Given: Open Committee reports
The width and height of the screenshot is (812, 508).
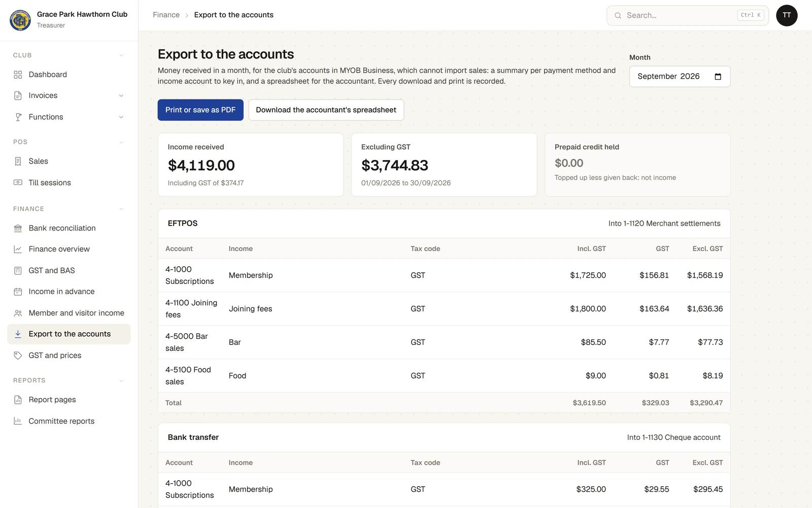Looking at the screenshot, I should (x=69, y=421).
